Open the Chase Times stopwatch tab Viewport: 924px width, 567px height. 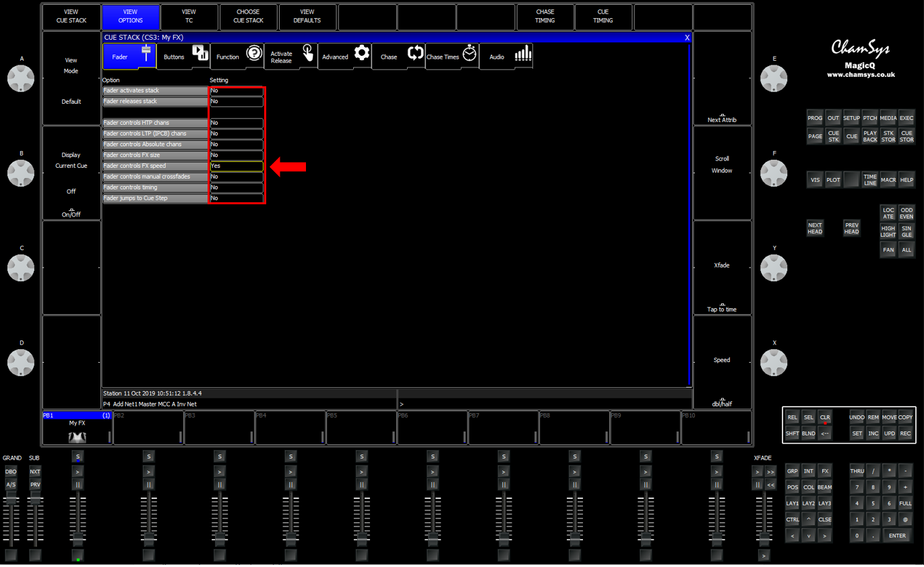(452, 57)
